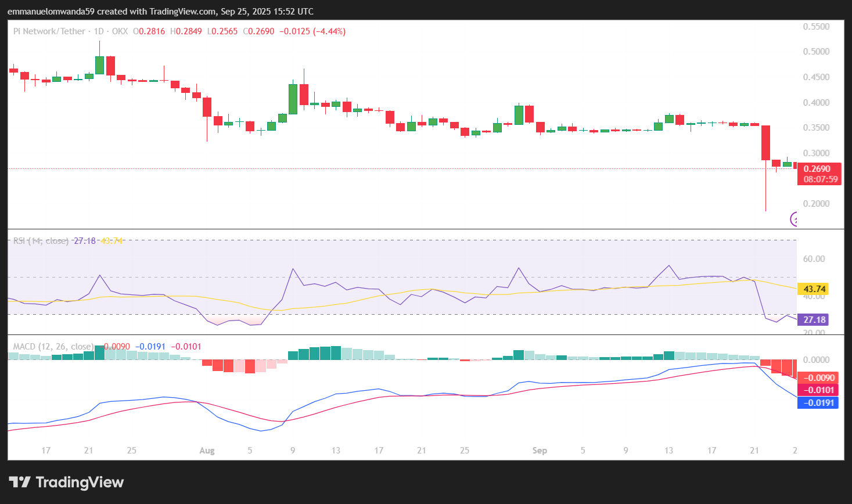Click the red -0.0090 MACD histogram label
Screen dimensions: 852x504
tap(818, 376)
